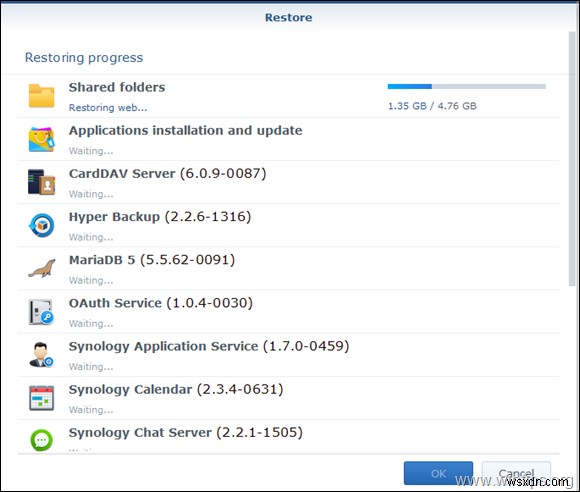Click "OAuth Service (1.0.4-0030)" text
The image size is (580, 492).
[161, 303]
